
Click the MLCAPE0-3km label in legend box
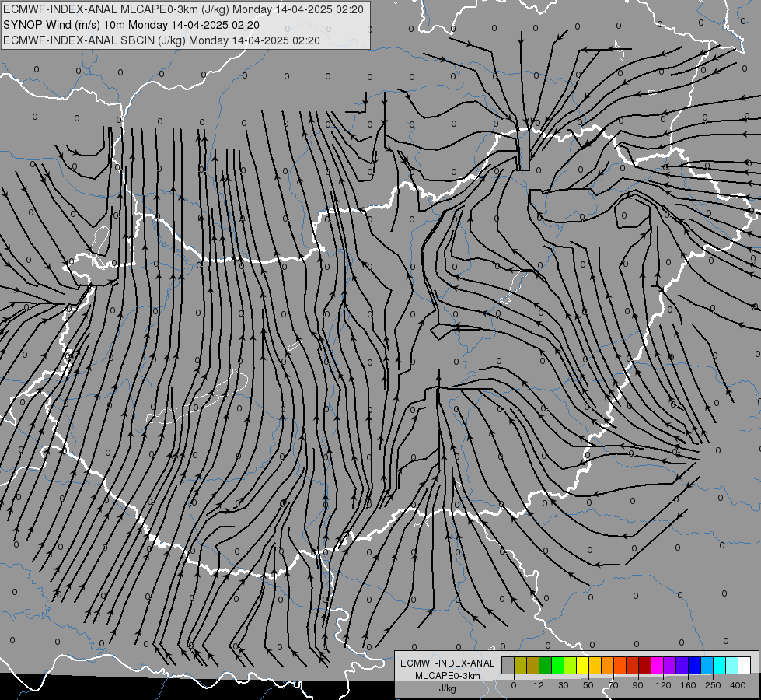click(x=448, y=676)
